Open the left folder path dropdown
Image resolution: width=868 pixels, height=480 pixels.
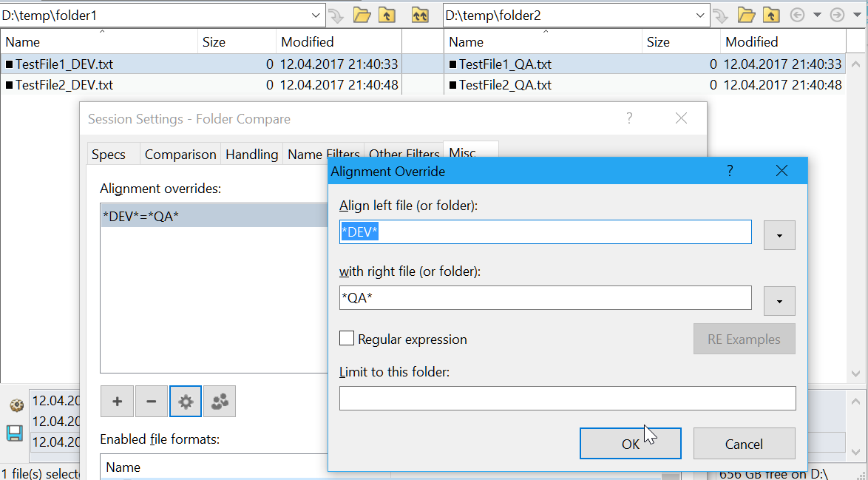click(x=316, y=16)
